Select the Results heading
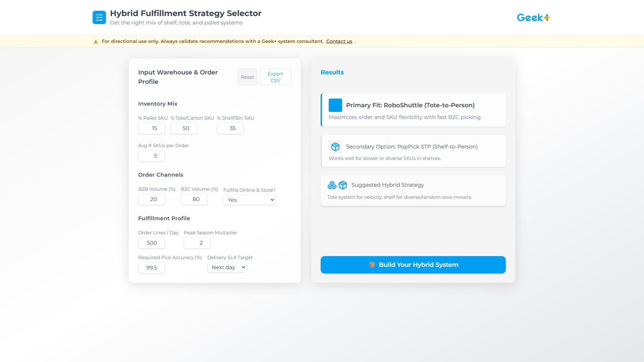The width and height of the screenshot is (644, 362). point(332,72)
